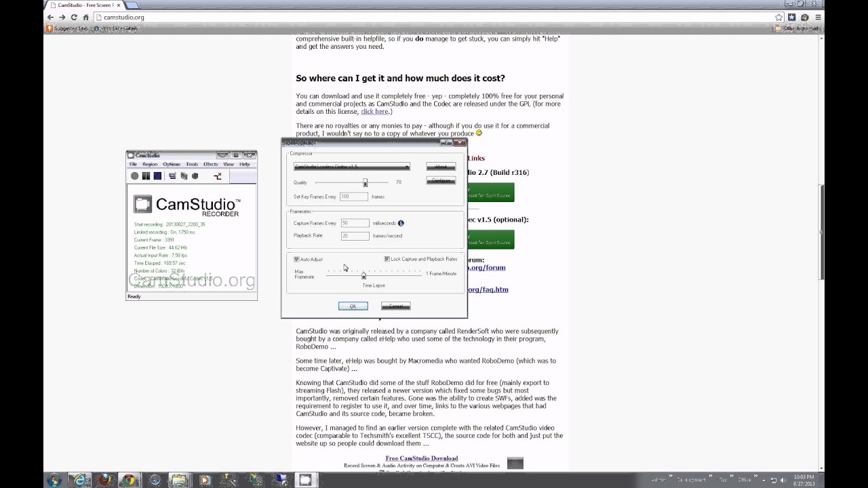This screenshot has width=868, height=488.
Task: Click the Capture Frames Every field
Action: (x=355, y=223)
